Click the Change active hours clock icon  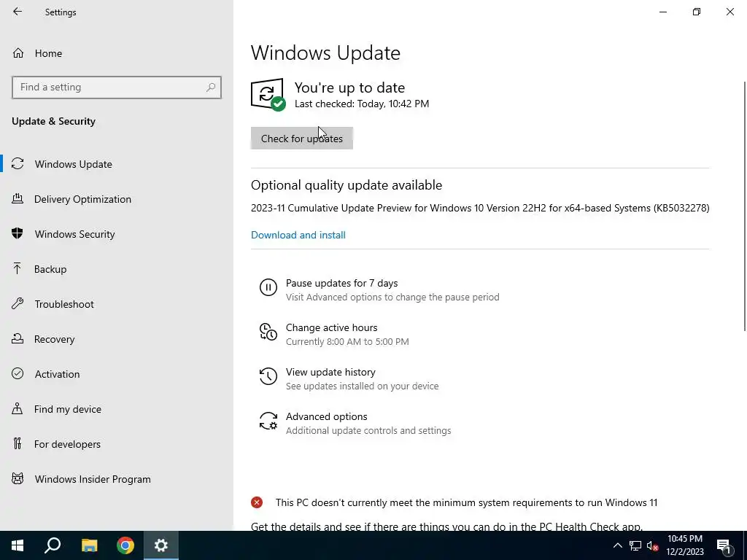click(268, 332)
